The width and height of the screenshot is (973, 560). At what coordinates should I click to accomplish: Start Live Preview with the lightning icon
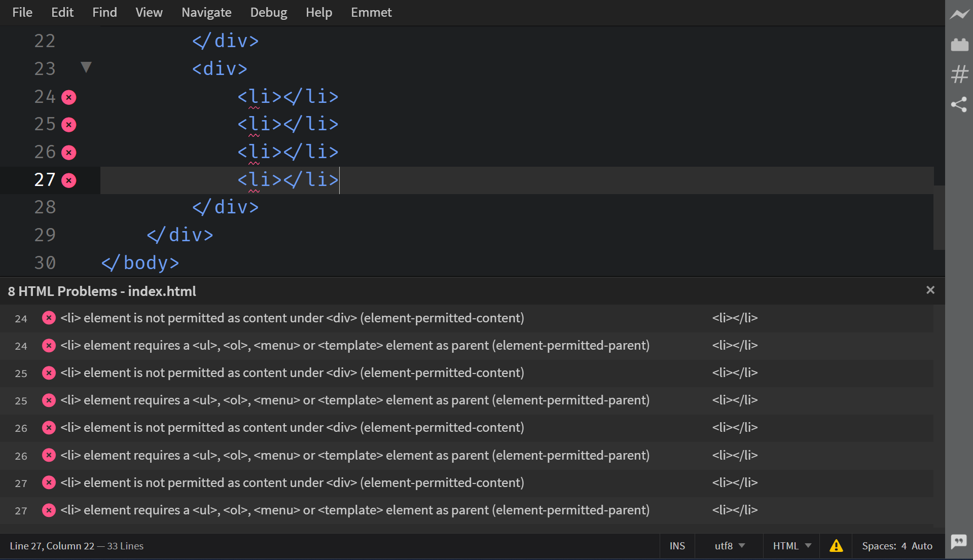point(959,15)
